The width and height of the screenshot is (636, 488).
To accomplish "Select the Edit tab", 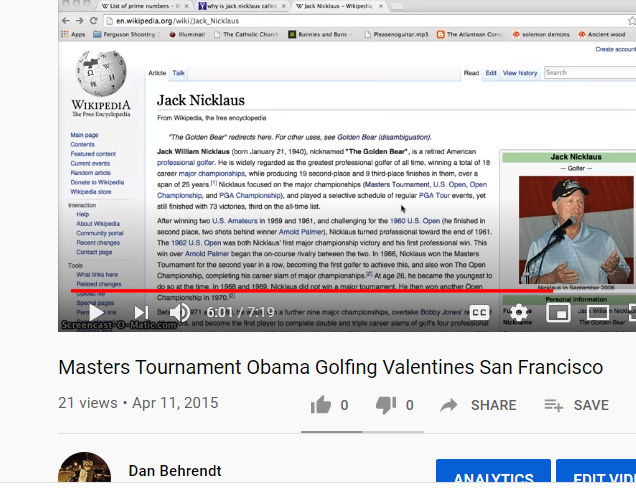I will [491, 73].
